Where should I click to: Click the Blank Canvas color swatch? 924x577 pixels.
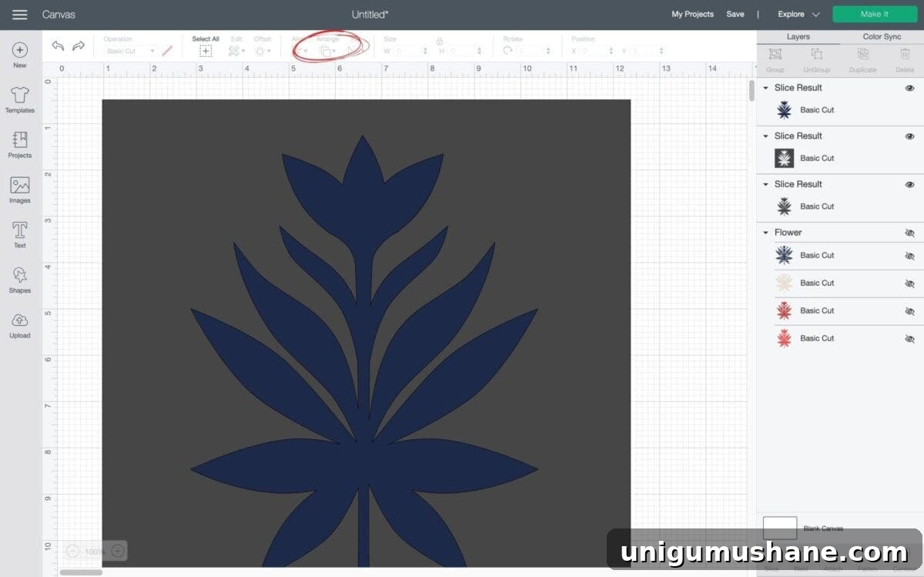point(780,528)
